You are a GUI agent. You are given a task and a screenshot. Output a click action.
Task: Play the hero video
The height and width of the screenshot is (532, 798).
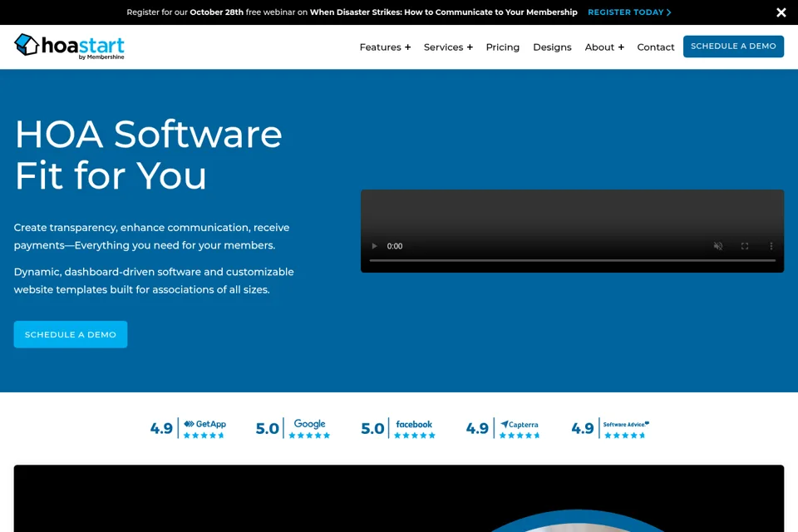375,246
